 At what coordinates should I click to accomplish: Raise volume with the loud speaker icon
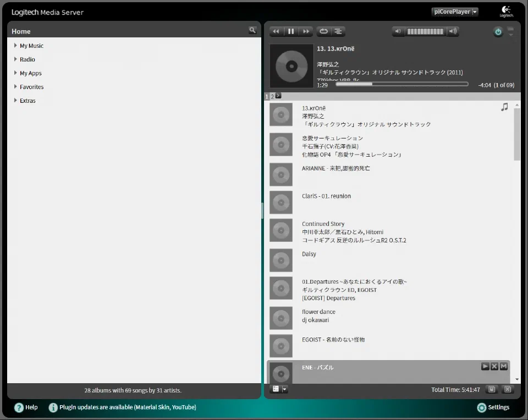pos(453,31)
